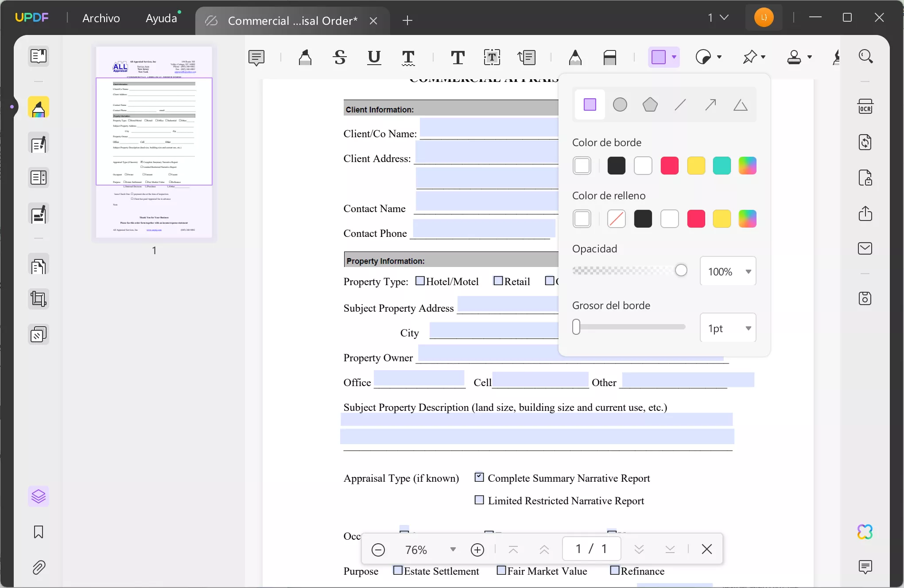Select the circle shape option
The height and width of the screenshot is (588, 904).
tap(620, 105)
